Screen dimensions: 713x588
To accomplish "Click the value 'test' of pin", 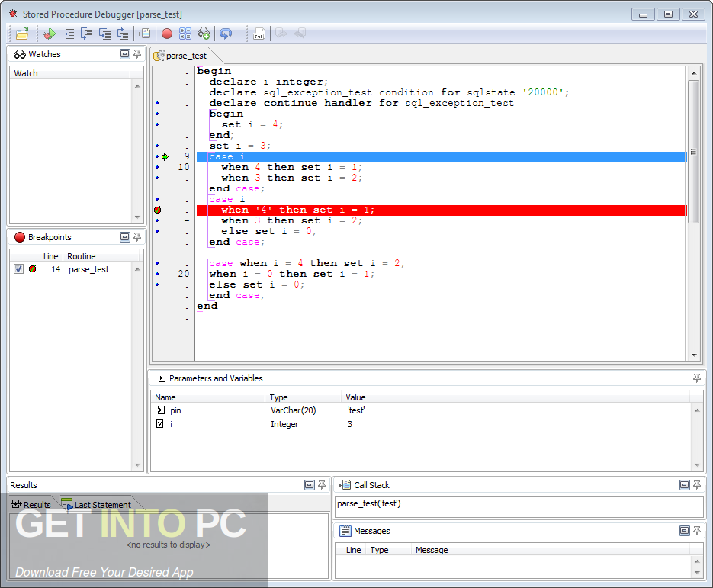I will pyautogui.click(x=356, y=410).
